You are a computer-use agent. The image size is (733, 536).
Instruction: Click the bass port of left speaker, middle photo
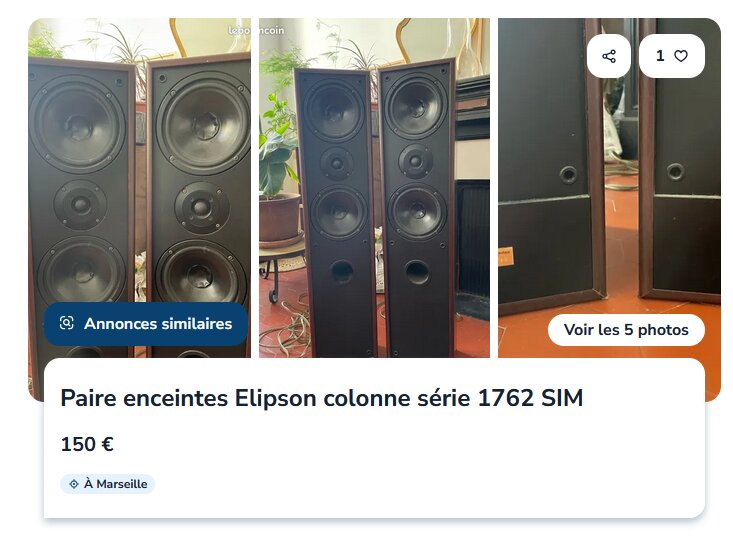(342, 272)
